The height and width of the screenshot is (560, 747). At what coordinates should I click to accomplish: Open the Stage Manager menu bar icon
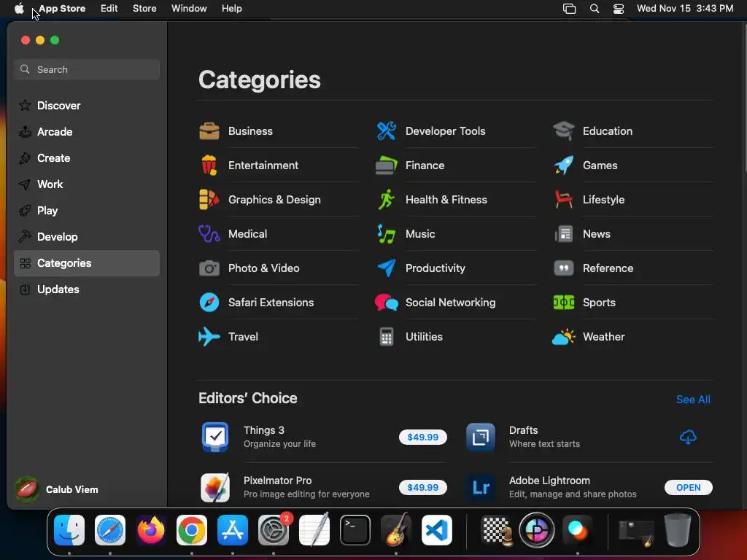tap(569, 9)
